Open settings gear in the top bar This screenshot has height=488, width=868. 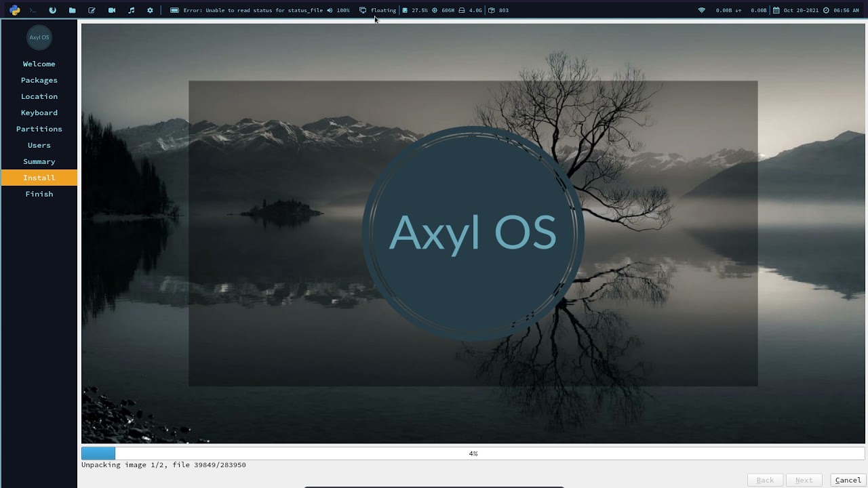click(x=150, y=10)
